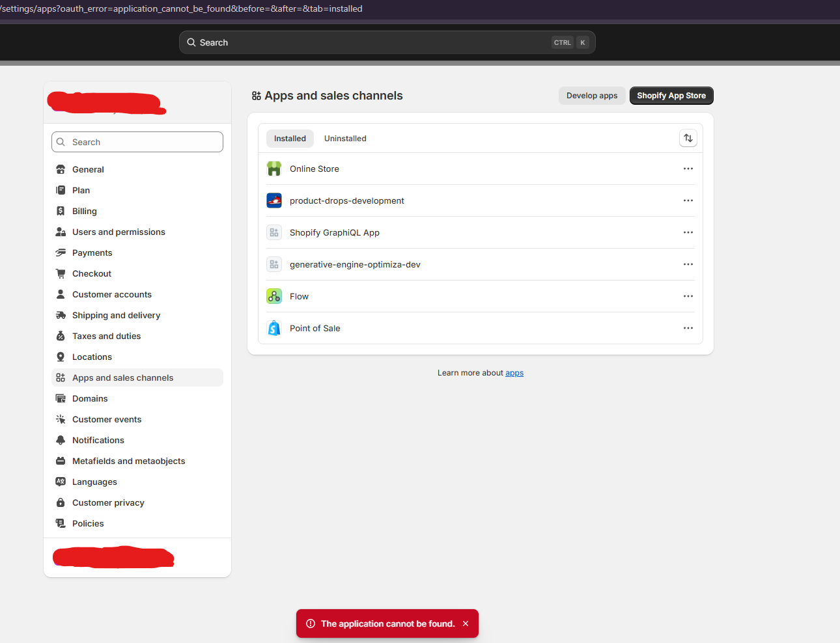Open Users and permissions settings
Screen dimensions: 840x643
pos(137,232)
